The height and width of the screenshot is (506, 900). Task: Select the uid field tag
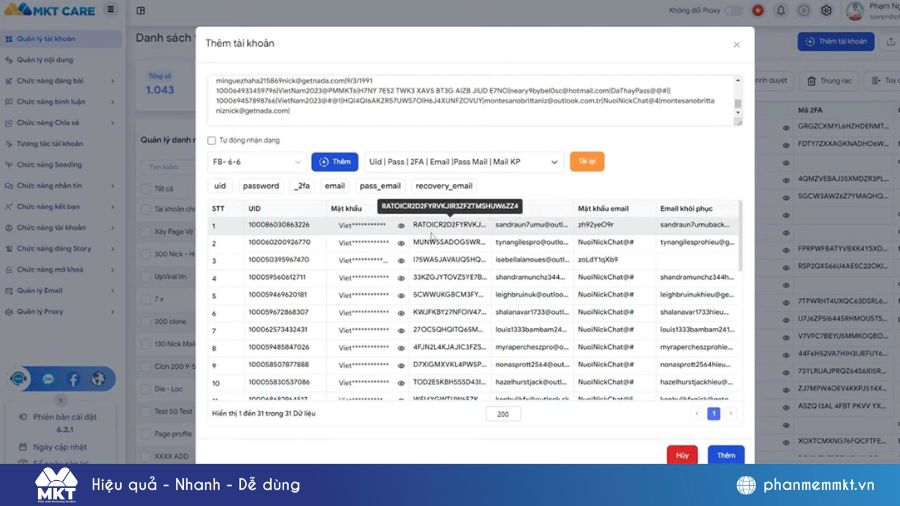point(220,186)
